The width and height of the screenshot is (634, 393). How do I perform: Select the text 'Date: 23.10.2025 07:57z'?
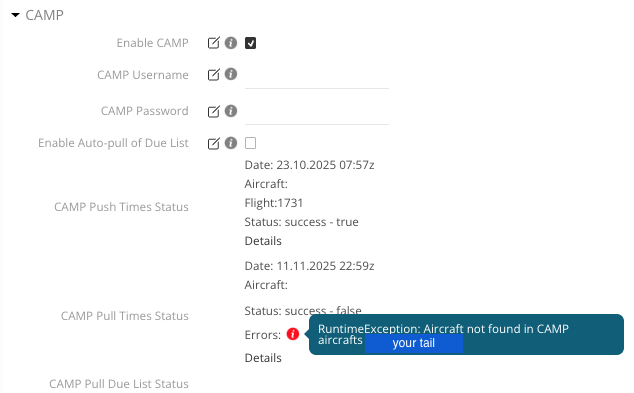click(309, 165)
